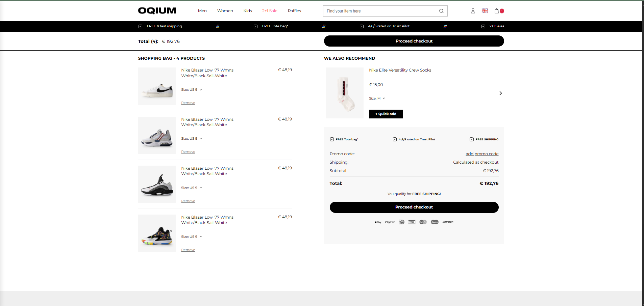The height and width of the screenshot is (306, 644).
Task: Click the check icon beside black-bar Trust Pilot rating
Action: (362, 26)
